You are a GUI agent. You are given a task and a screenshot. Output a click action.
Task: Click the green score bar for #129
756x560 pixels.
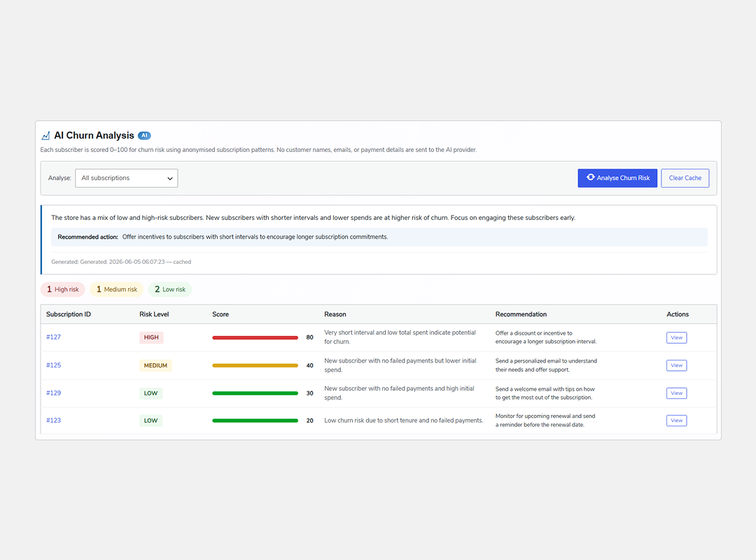coord(255,393)
